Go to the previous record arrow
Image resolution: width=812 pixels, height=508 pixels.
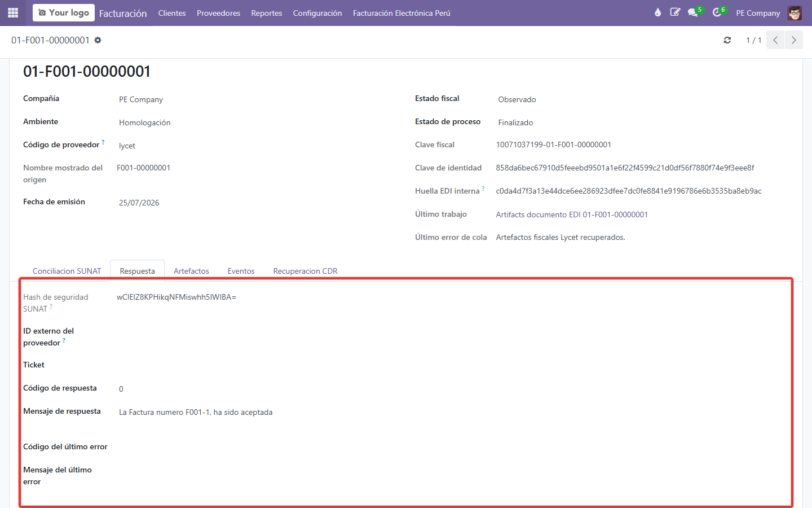click(x=775, y=40)
